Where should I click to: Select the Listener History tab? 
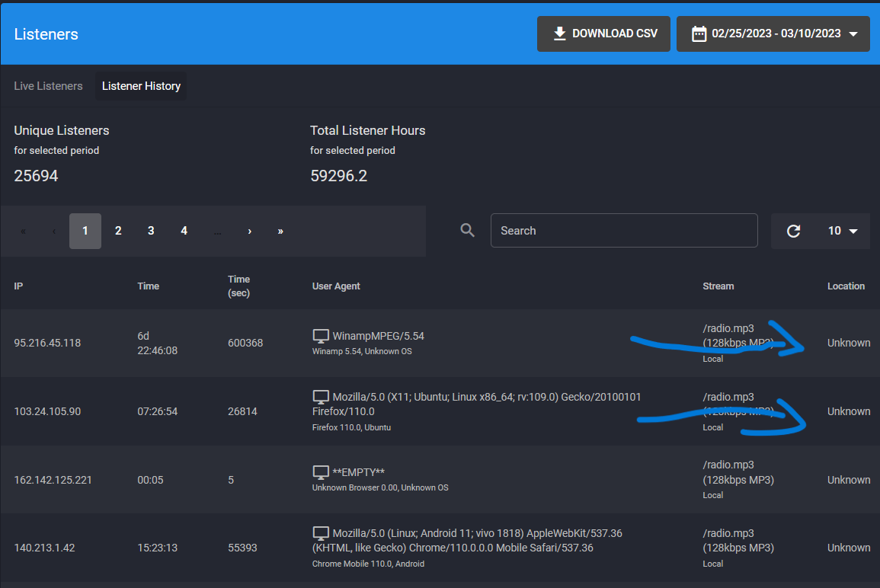tap(141, 86)
